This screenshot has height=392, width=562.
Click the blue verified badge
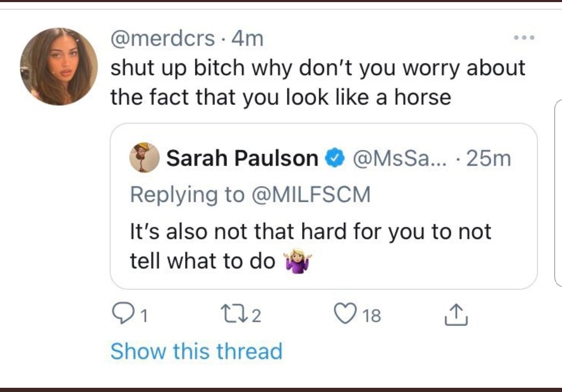tap(334, 158)
